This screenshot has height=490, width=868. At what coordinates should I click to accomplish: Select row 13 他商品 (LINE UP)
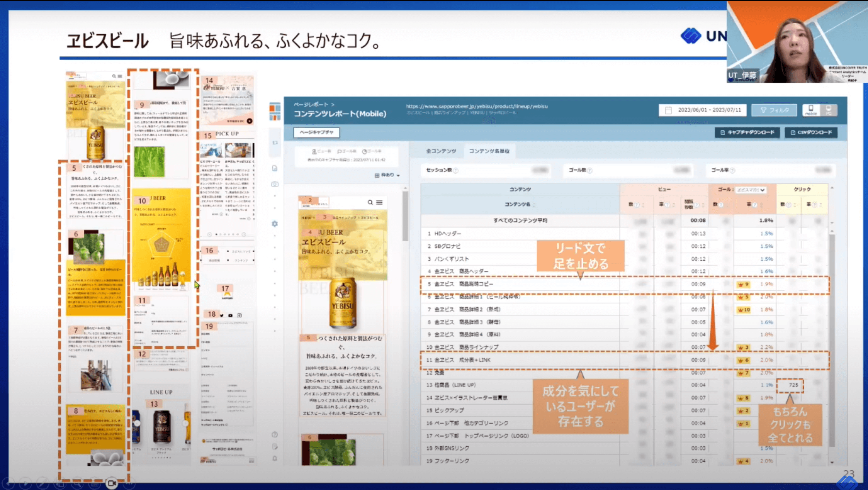point(624,385)
